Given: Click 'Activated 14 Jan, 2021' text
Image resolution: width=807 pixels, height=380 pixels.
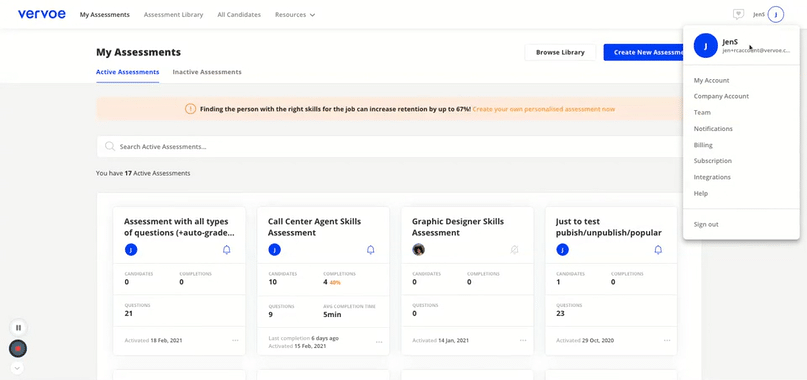Looking at the screenshot, I should pyautogui.click(x=441, y=340).
